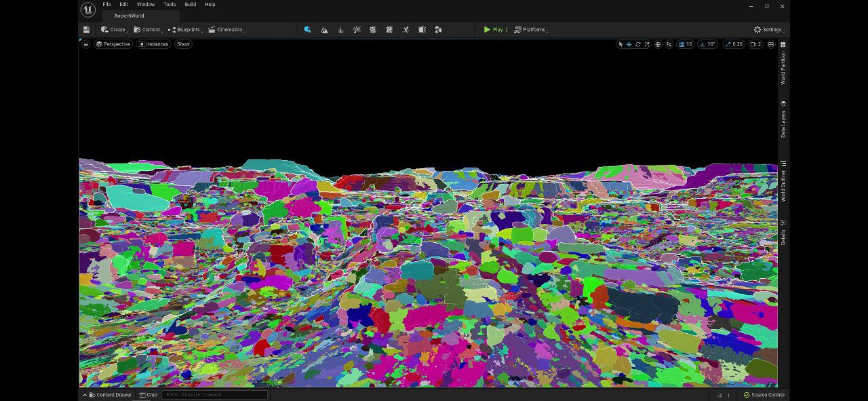Expand the Blueprints dropdown

184,30
